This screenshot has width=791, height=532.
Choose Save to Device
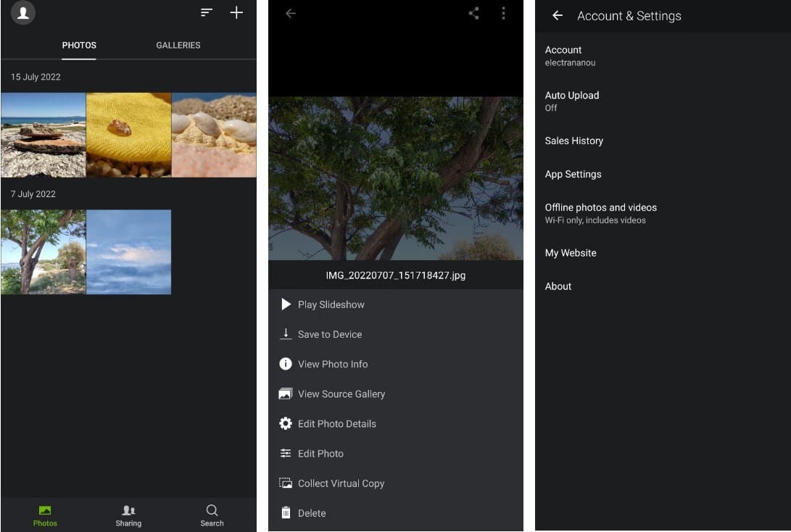point(329,334)
